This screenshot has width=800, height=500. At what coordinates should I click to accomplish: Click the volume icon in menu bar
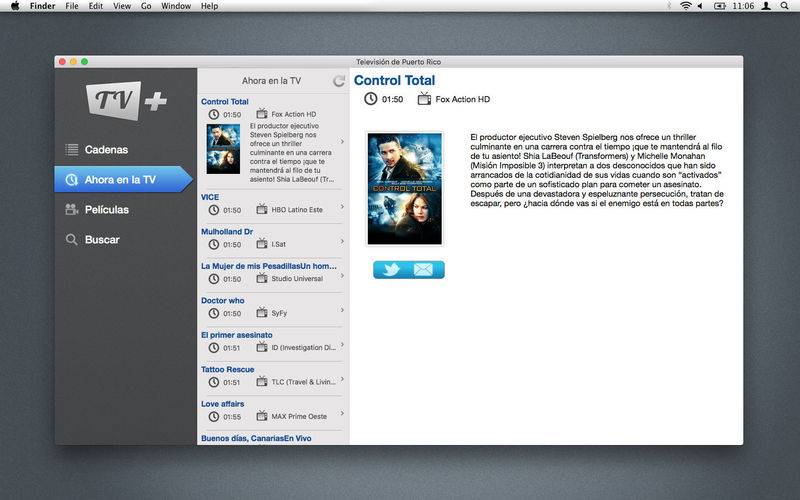click(701, 6)
